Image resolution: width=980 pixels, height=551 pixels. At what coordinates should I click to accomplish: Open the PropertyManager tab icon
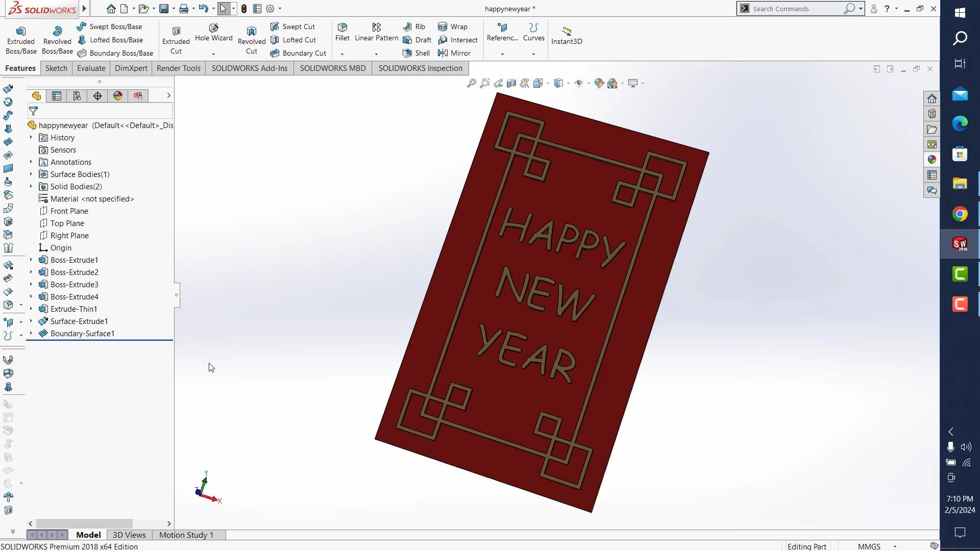57,96
